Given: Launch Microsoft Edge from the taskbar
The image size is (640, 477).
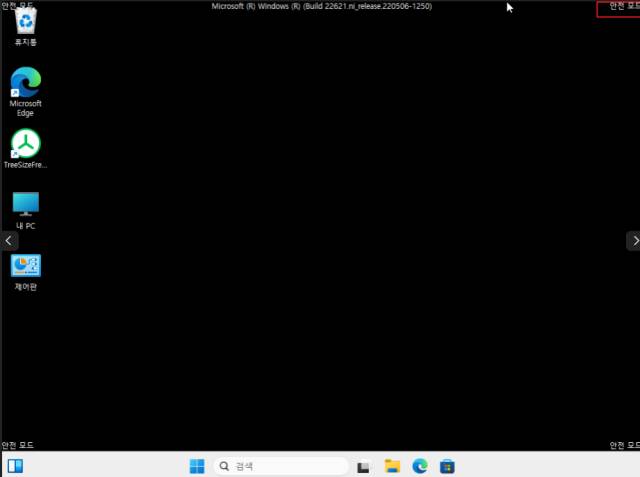Looking at the screenshot, I should [421, 466].
